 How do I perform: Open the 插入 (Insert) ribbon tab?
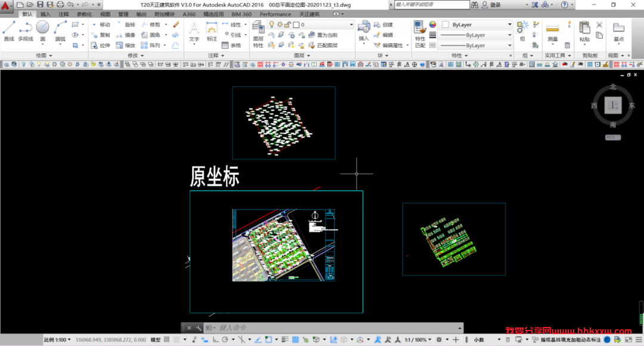(45, 14)
